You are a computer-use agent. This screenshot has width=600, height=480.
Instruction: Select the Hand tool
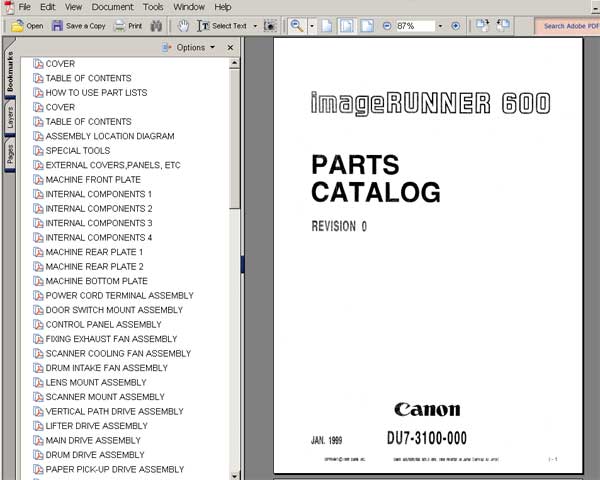(x=183, y=26)
